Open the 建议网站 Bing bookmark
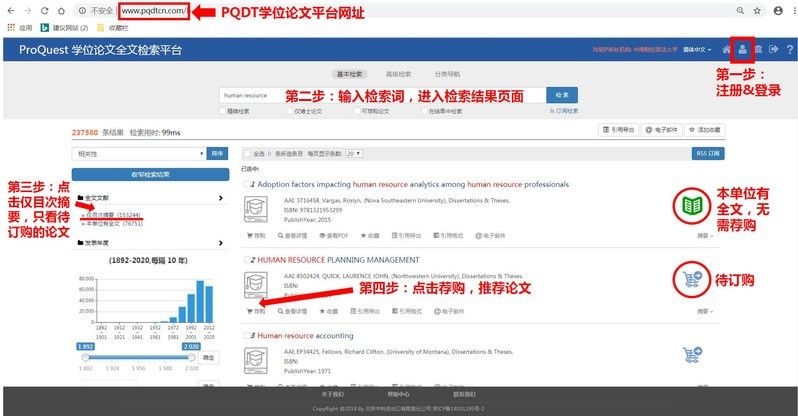This screenshot has height=416, width=798. pyautogui.click(x=64, y=27)
